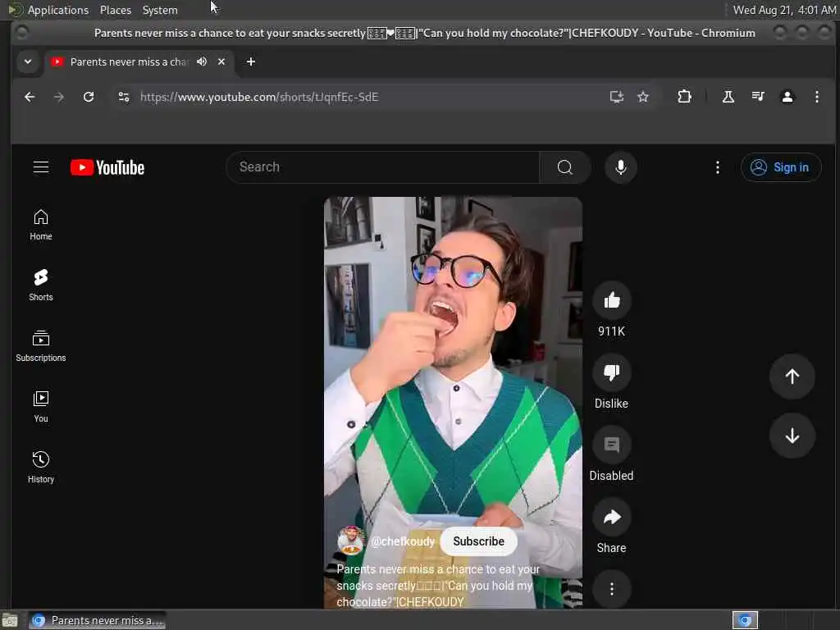Open the Short's more actions menu
The image size is (840, 630).
pos(611,589)
